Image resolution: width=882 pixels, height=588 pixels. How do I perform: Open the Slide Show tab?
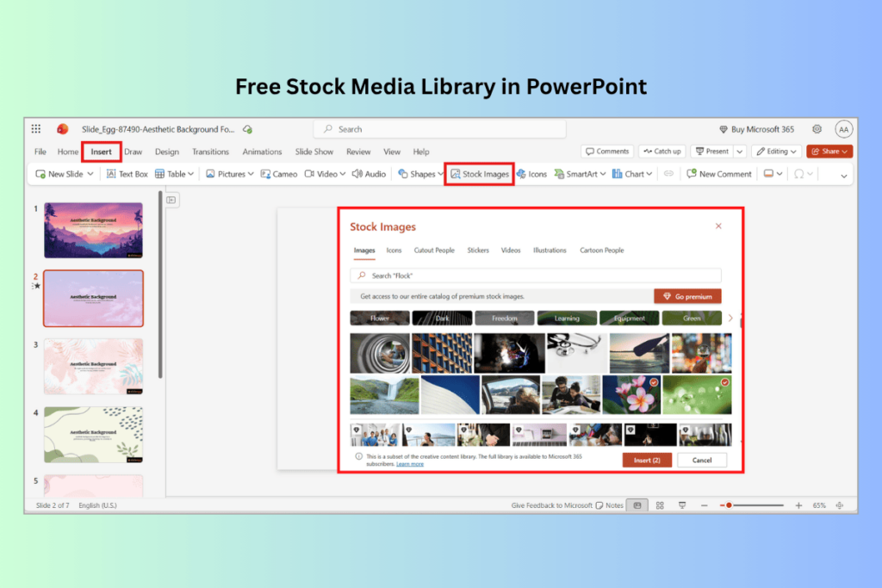coord(314,152)
